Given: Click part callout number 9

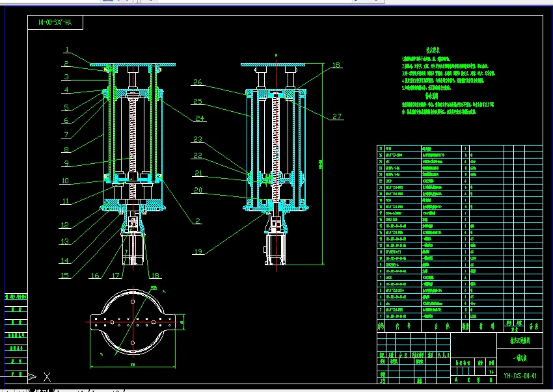Looking at the screenshot, I should (x=66, y=163).
